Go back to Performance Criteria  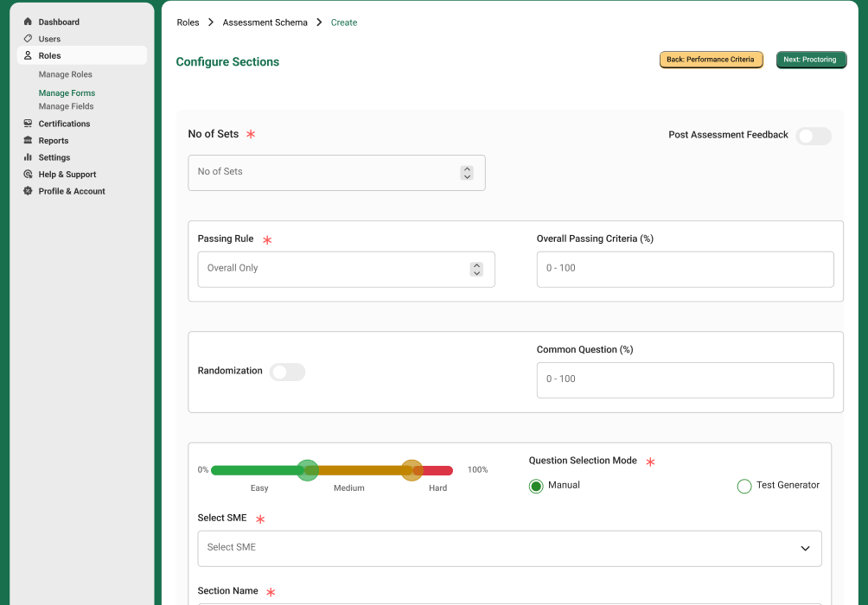tap(711, 59)
